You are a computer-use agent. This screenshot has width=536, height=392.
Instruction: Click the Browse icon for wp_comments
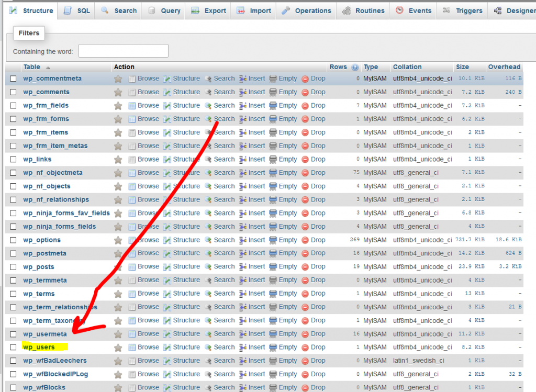[132, 92]
